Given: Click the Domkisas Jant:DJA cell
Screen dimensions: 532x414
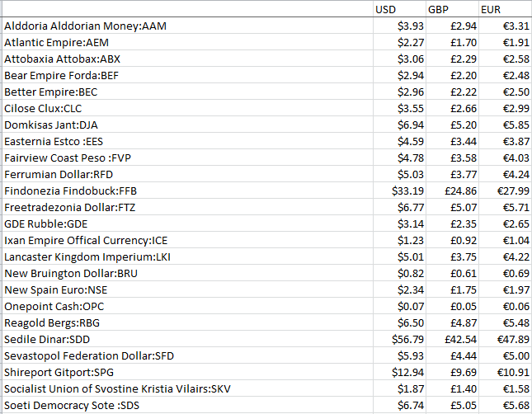Looking at the screenshot, I should [x=187, y=125].
